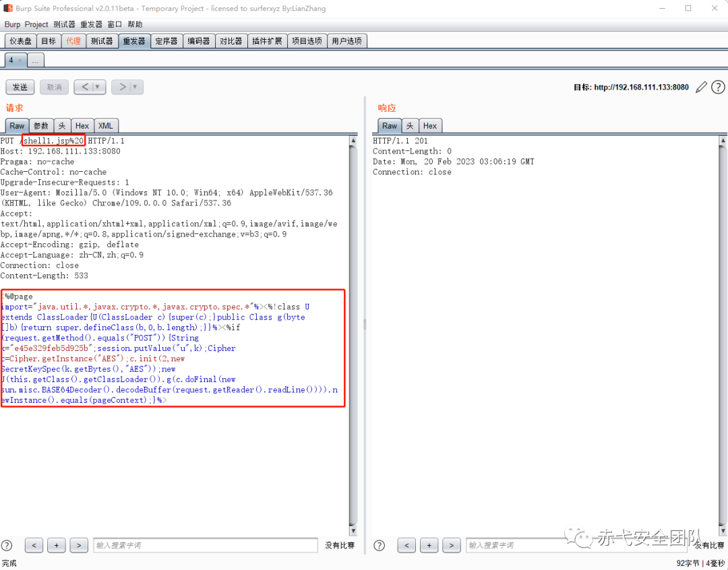Click request search + button
Image resolution: width=728 pixels, height=570 pixels.
[x=57, y=545]
